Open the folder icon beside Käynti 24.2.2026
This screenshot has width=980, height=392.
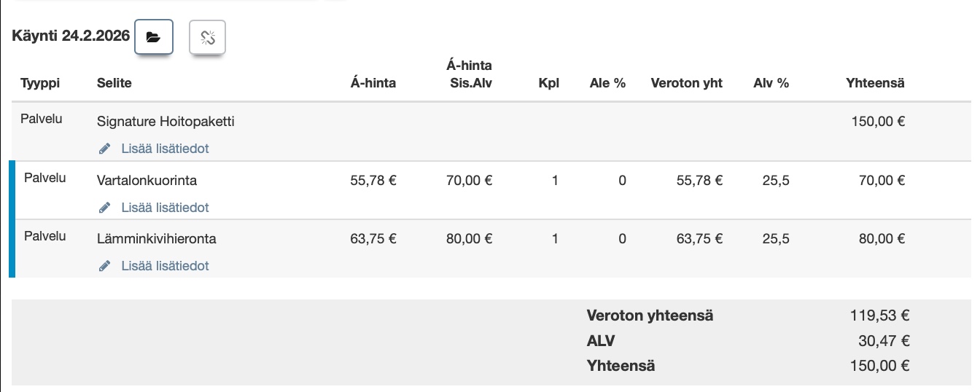pyautogui.click(x=153, y=37)
